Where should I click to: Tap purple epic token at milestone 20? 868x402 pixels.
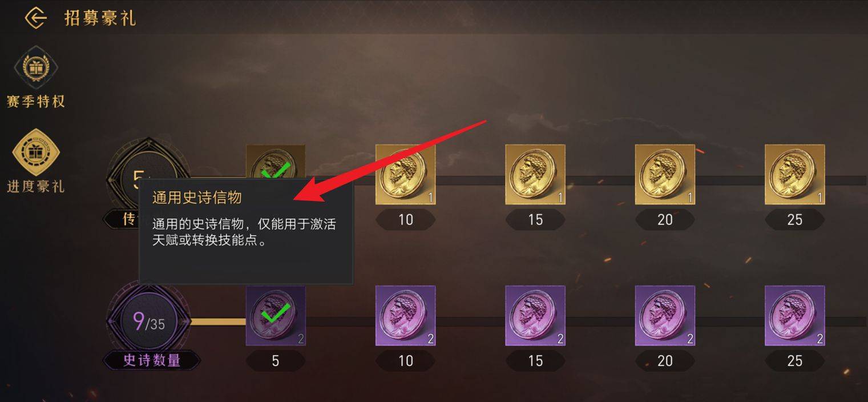click(665, 316)
